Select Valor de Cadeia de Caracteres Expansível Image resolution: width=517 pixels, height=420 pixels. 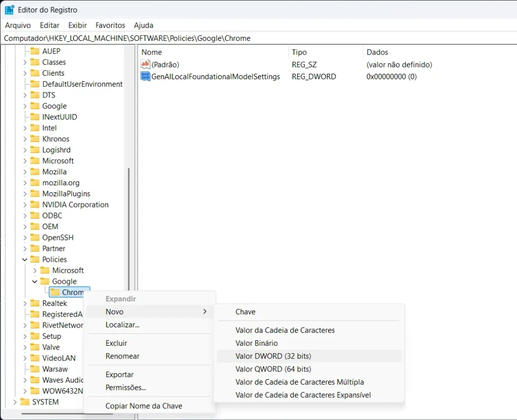point(309,395)
